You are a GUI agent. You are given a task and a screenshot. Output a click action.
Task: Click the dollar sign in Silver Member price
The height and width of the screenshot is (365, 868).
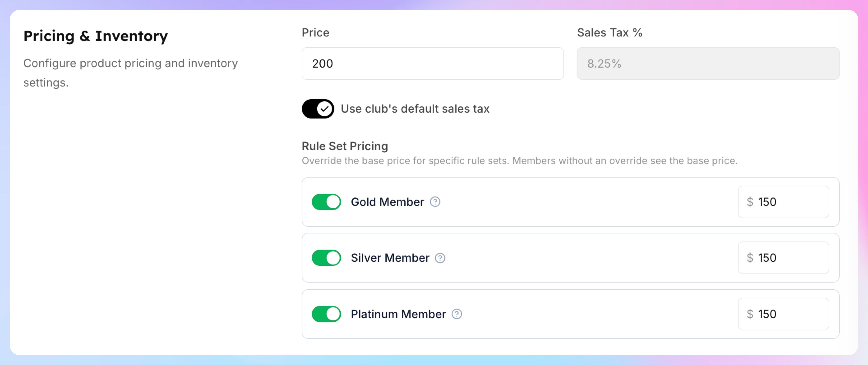tap(750, 258)
